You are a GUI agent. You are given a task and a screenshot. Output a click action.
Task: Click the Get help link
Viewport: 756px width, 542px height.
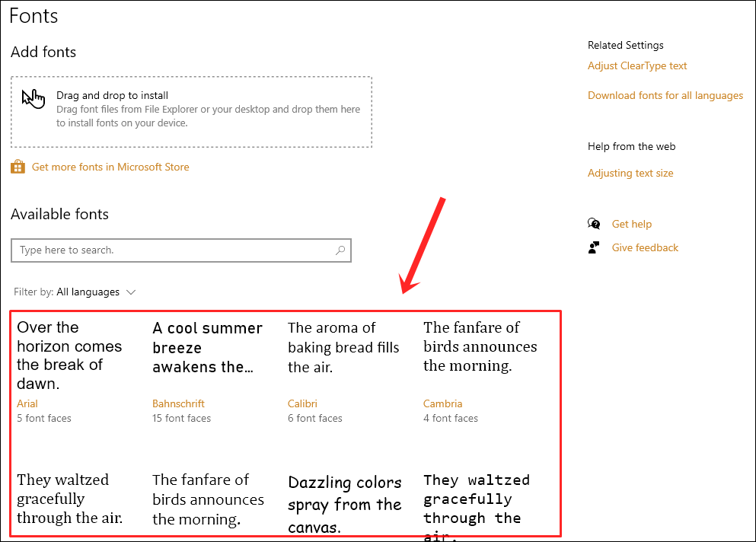632,223
